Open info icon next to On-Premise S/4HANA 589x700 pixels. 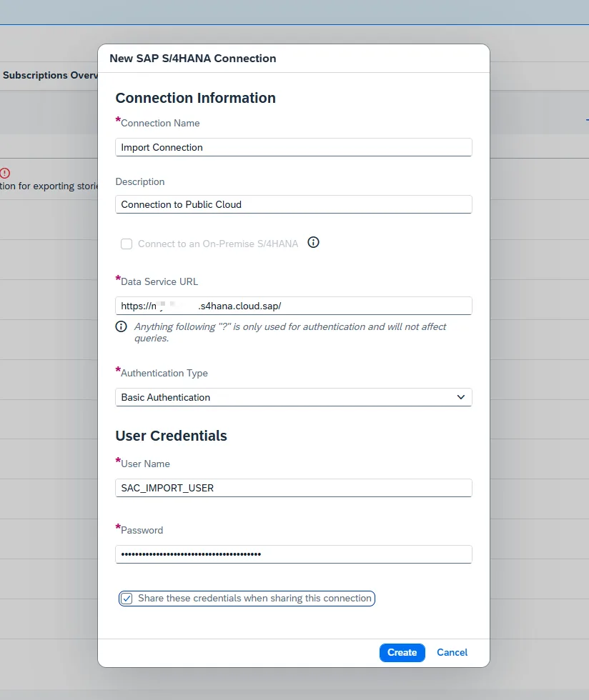click(x=313, y=242)
